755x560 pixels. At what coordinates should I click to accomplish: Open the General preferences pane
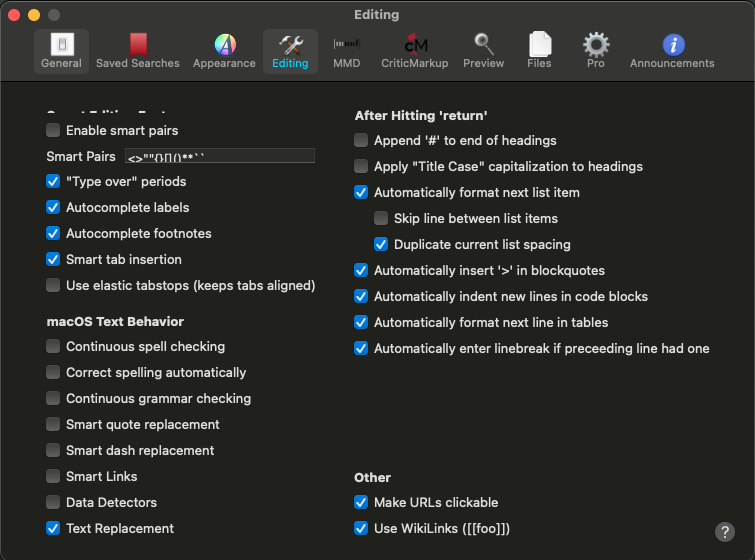(61, 51)
